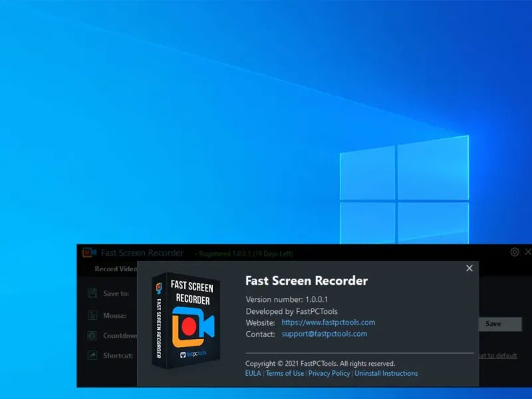Image resolution: width=532 pixels, height=399 pixels.
Task: Click the 'Shortcut:' label
Action: [118, 356]
